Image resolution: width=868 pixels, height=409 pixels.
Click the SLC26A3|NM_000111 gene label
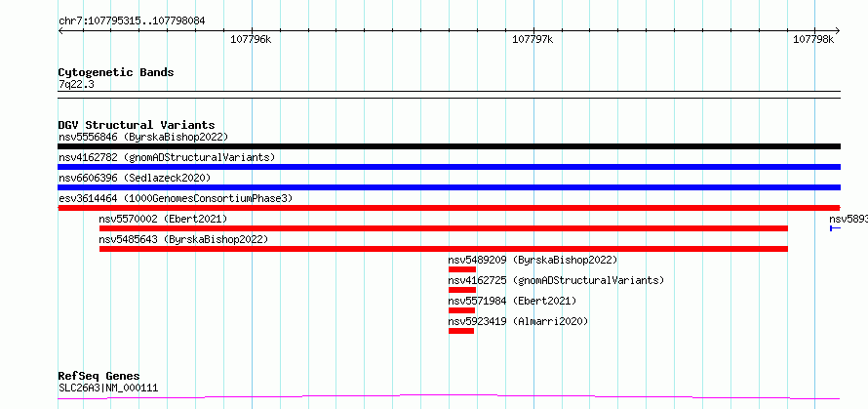(108, 388)
